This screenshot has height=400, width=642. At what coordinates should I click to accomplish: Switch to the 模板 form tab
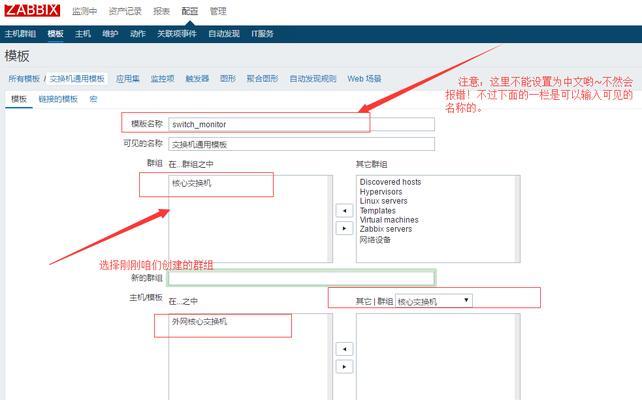(19, 99)
